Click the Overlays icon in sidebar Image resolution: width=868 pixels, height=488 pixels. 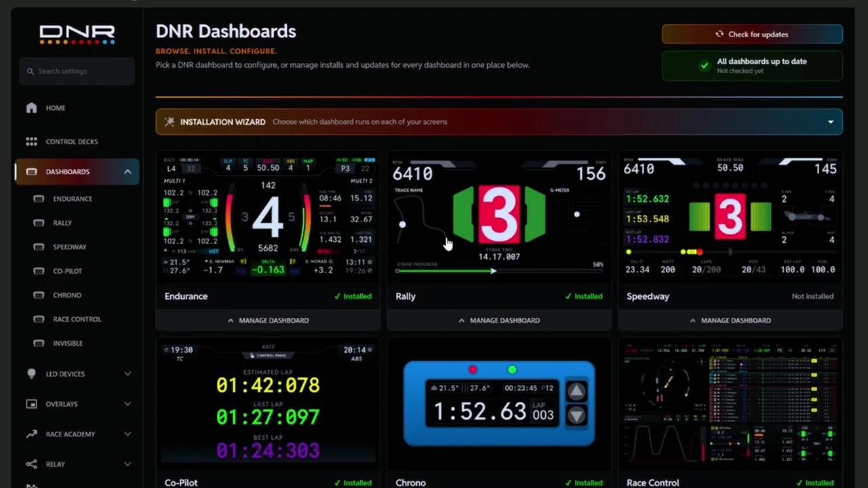click(31, 404)
